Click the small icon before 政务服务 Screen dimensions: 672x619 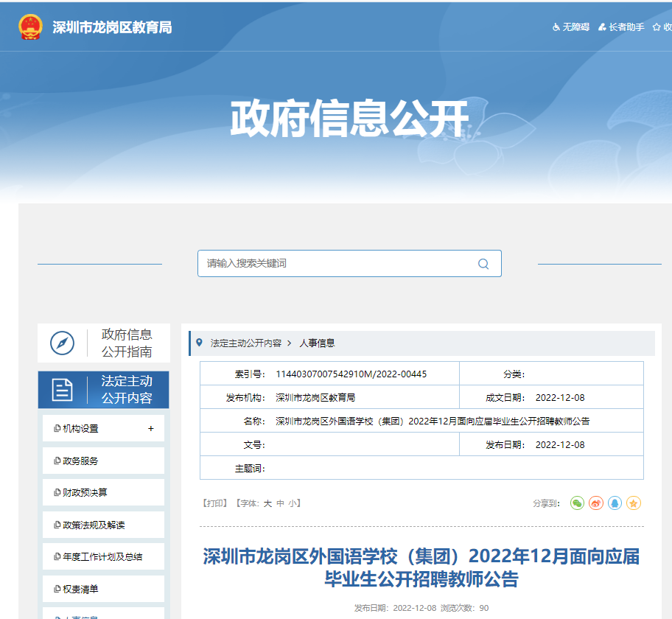click(57, 461)
